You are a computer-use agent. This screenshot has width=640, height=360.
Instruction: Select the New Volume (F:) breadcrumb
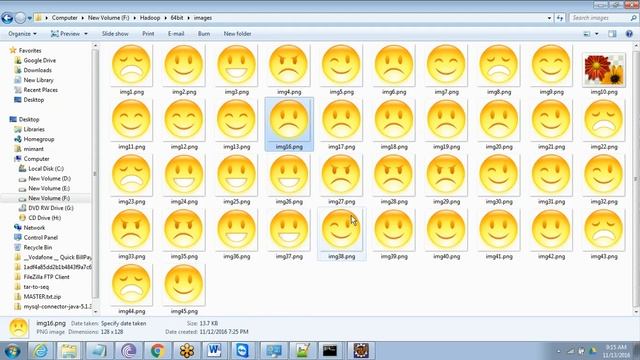pyautogui.click(x=109, y=18)
